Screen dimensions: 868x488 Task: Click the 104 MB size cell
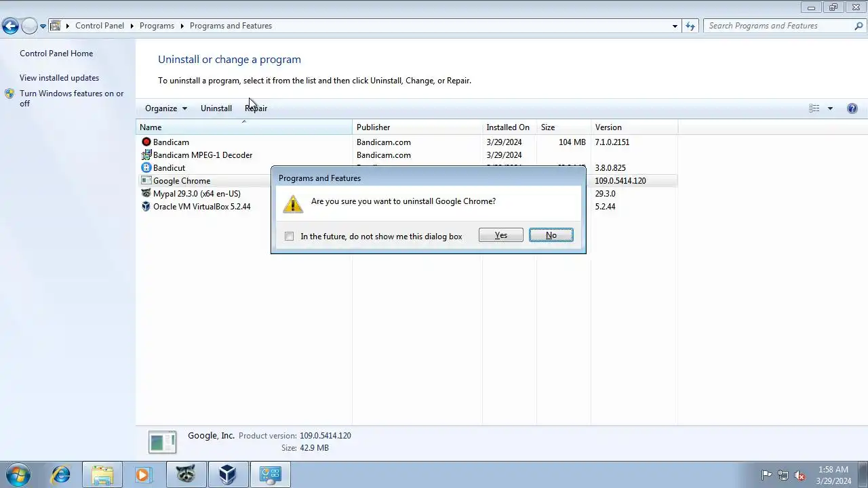click(x=572, y=142)
